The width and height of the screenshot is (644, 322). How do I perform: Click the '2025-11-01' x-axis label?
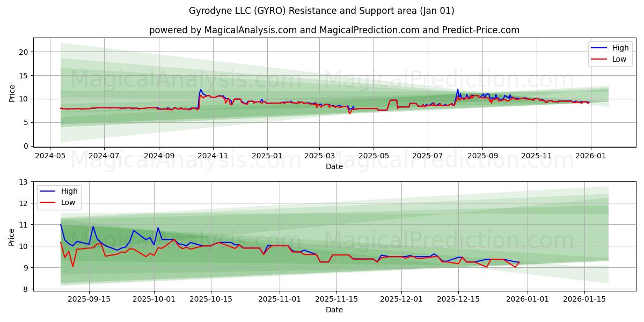[280, 299]
